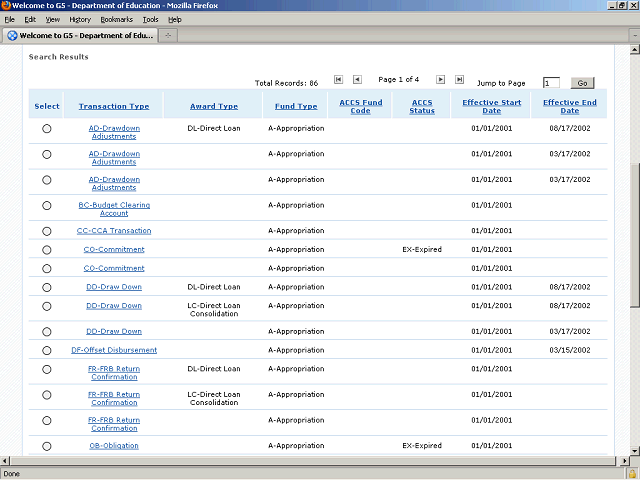Open a new browser tab
The height and width of the screenshot is (480, 640).
[168, 35]
